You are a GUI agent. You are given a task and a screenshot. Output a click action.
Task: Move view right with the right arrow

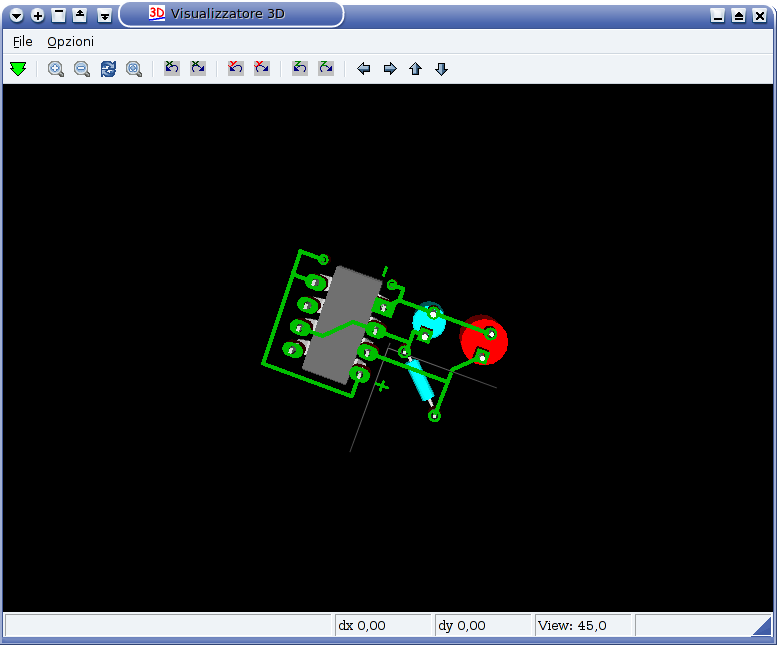pyautogui.click(x=390, y=68)
